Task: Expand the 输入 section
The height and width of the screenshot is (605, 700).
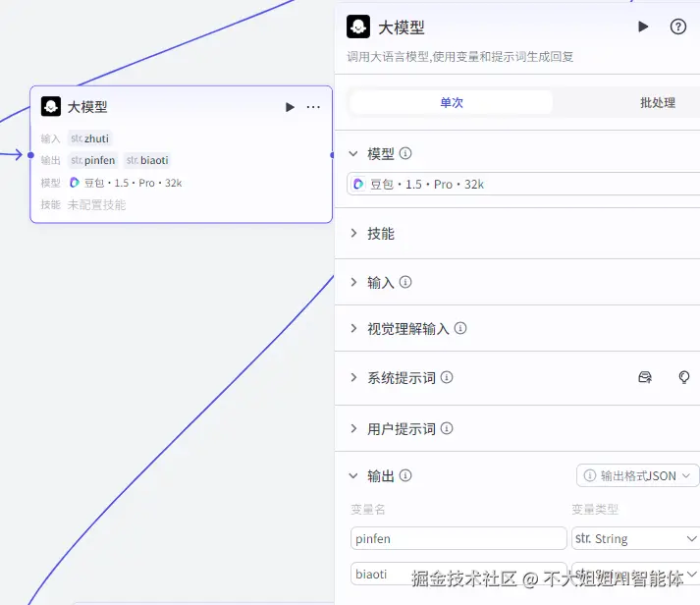Action: pyautogui.click(x=353, y=282)
